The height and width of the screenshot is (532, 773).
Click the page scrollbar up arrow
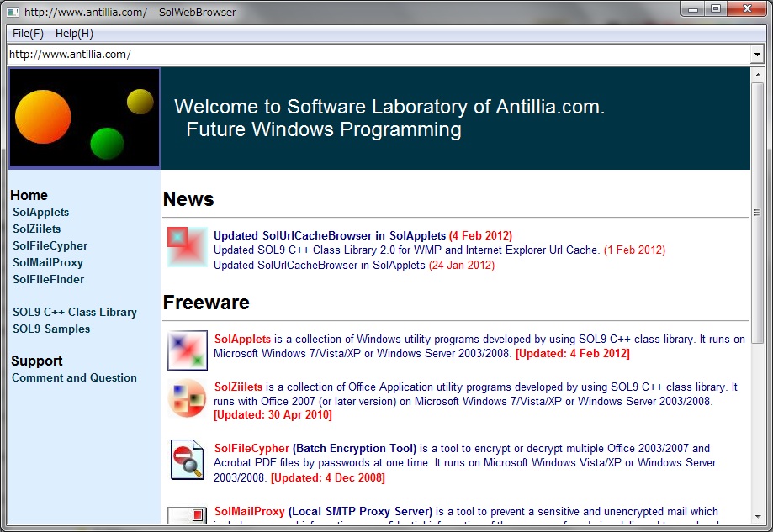(757, 75)
